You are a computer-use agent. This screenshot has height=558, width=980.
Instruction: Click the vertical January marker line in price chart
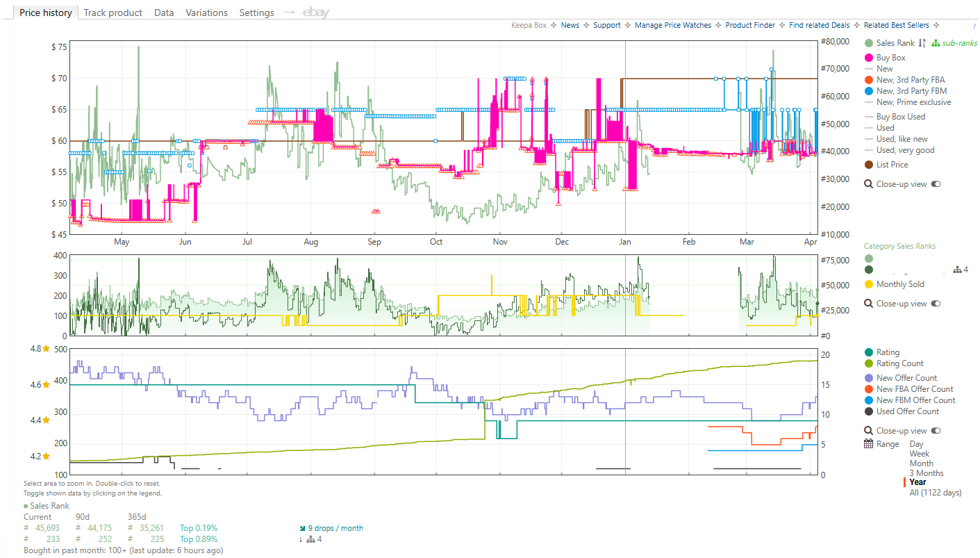(x=625, y=139)
